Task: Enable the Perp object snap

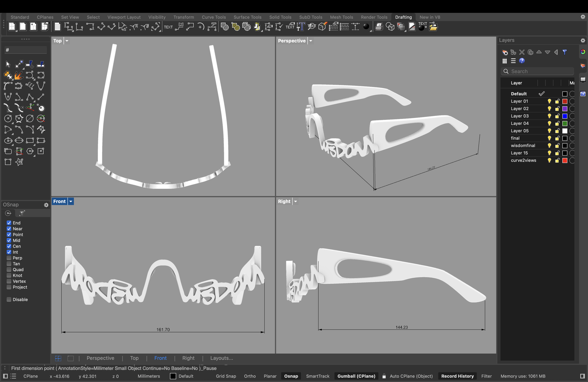Action: [x=9, y=258]
